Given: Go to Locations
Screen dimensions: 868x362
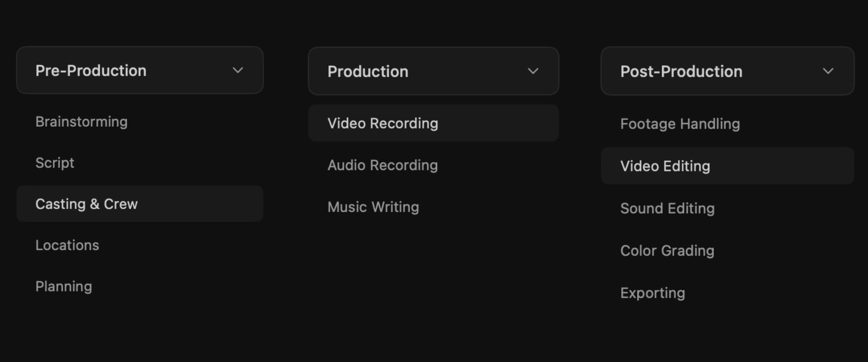Looking at the screenshot, I should 67,245.
